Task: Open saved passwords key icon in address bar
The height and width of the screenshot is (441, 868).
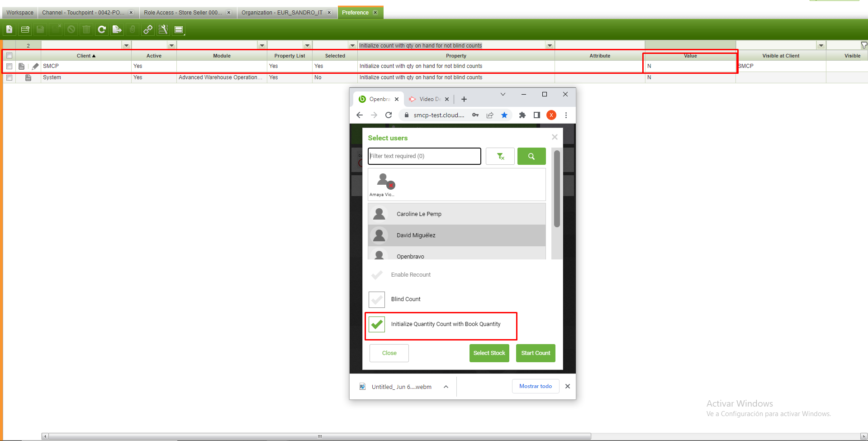Action: click(475, 115)
